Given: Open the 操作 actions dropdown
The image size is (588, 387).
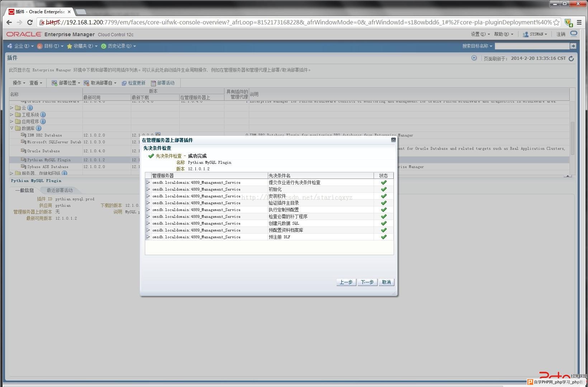Looking at the screenshot, I should [x=19, y=83].
